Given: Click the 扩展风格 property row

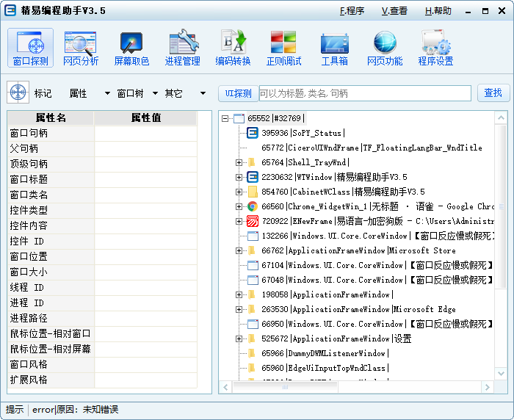Looking at the screenshot, I should tap(102, 380).
